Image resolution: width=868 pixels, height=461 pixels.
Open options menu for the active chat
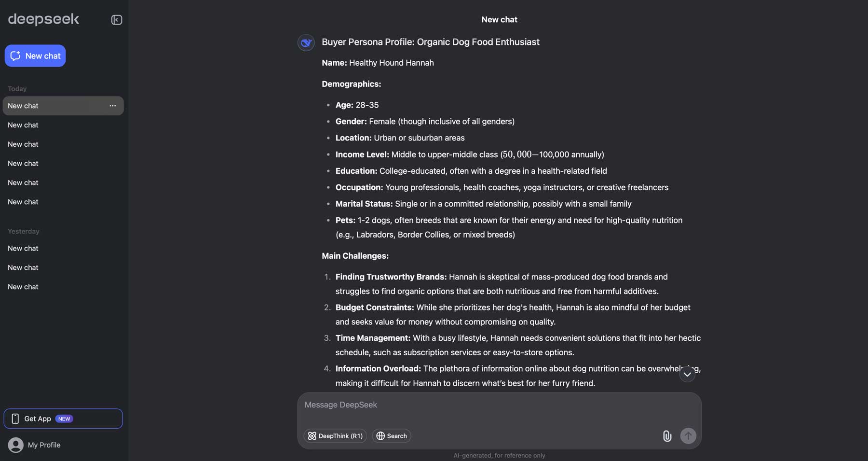pyautogui.click(x=112, y=106)
